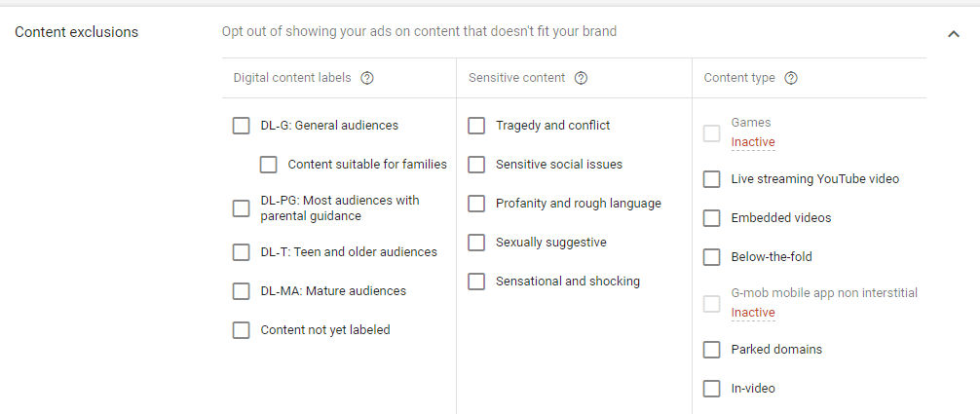Screen dimensions: 980x414
Task: Click Inactive label under Games
Action: (753, 142)
